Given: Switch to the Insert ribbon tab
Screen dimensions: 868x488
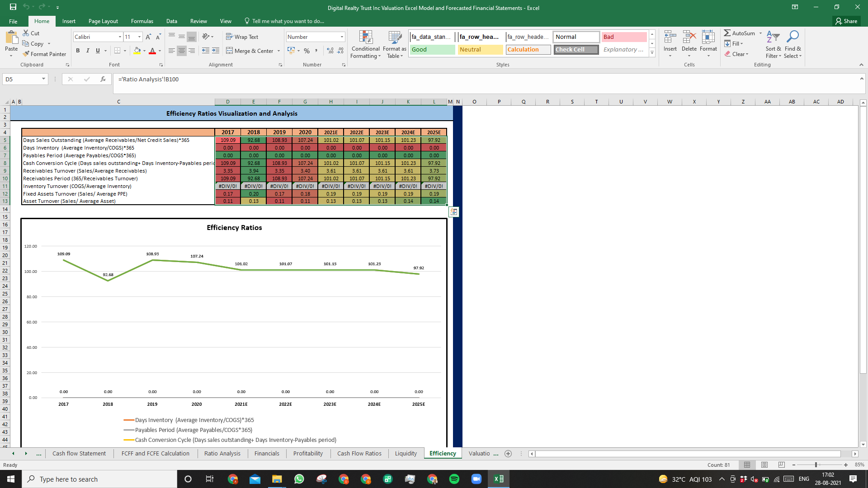Looking at the screenshot, I should tap(69, 21).
